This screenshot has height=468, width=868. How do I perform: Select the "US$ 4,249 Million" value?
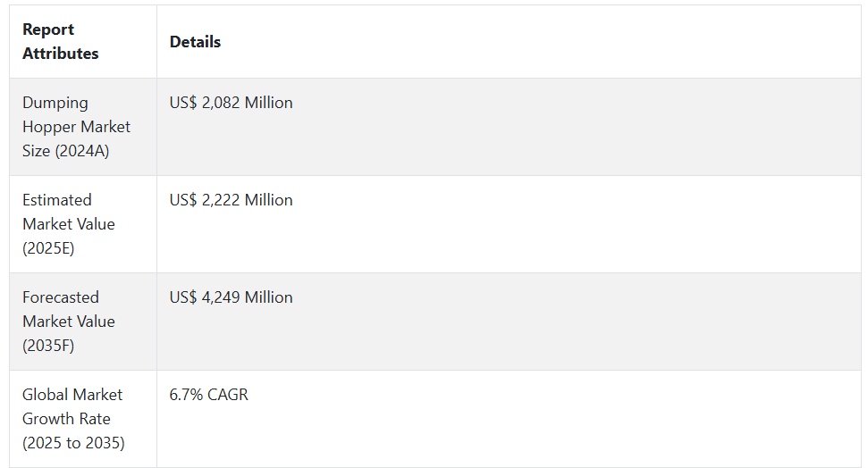(x=231, y=297)
